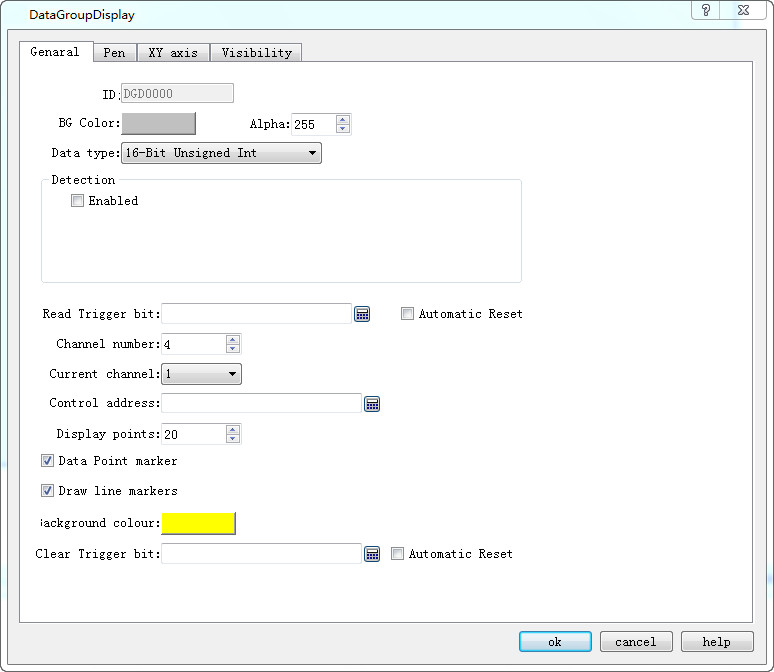
Task: Click the cancel button
Action: coord(636,642)
